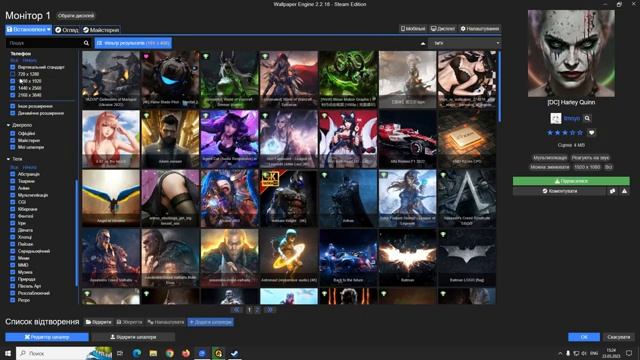
Task: Select the Back to the Future wallpaper thumbnail
Action: click(348, 258)
